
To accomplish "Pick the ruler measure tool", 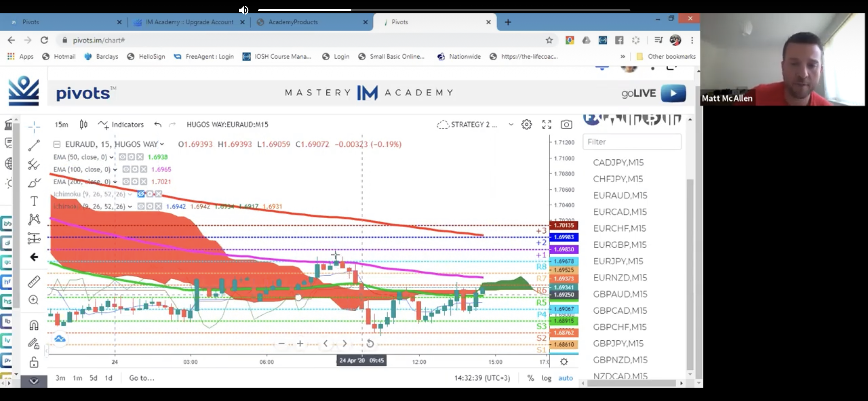I will (34, 282).
